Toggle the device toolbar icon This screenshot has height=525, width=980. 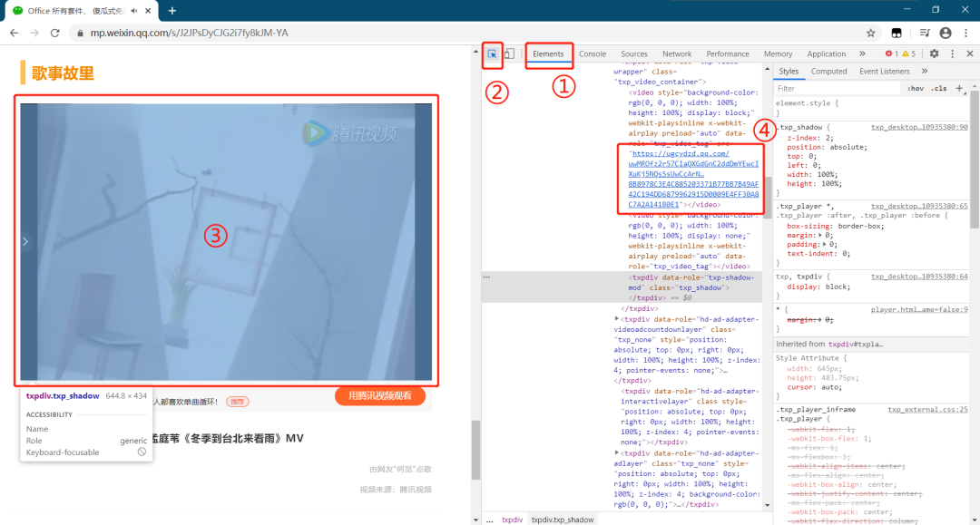click(510, 53)
